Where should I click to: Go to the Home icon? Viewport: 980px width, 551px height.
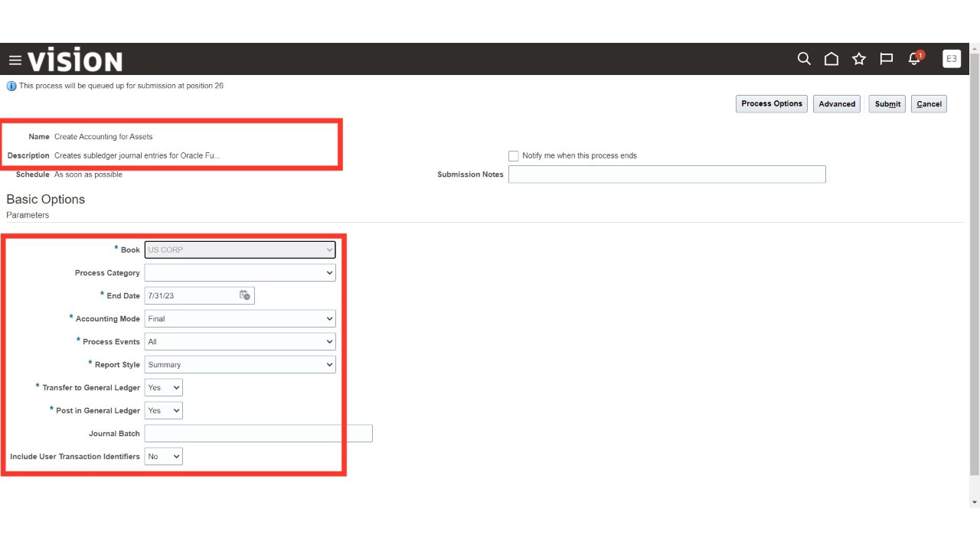pyautogui.click(x=831, y=59)
